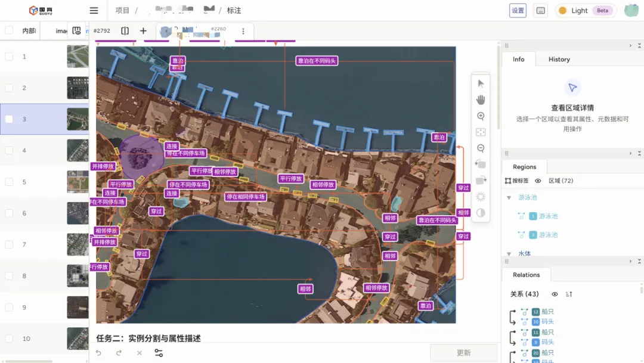Click the fit-to-screen tool icon
Image resolution: width=644 pixels, height=363 pixels.
tap(481, 132)
